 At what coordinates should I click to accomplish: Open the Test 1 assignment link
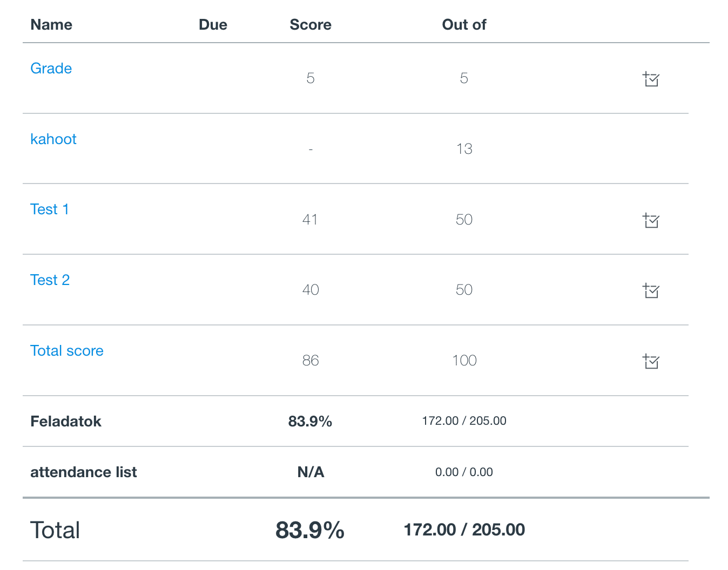50,209
